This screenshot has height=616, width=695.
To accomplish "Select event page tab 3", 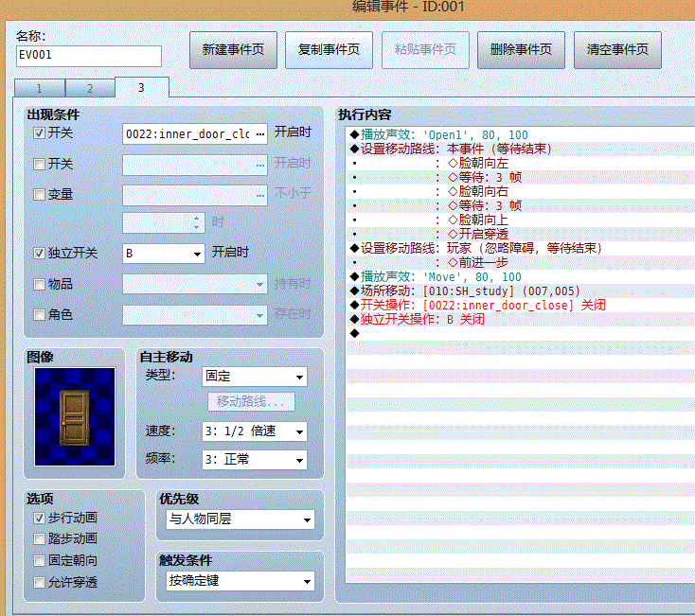I will pos(141,87).
